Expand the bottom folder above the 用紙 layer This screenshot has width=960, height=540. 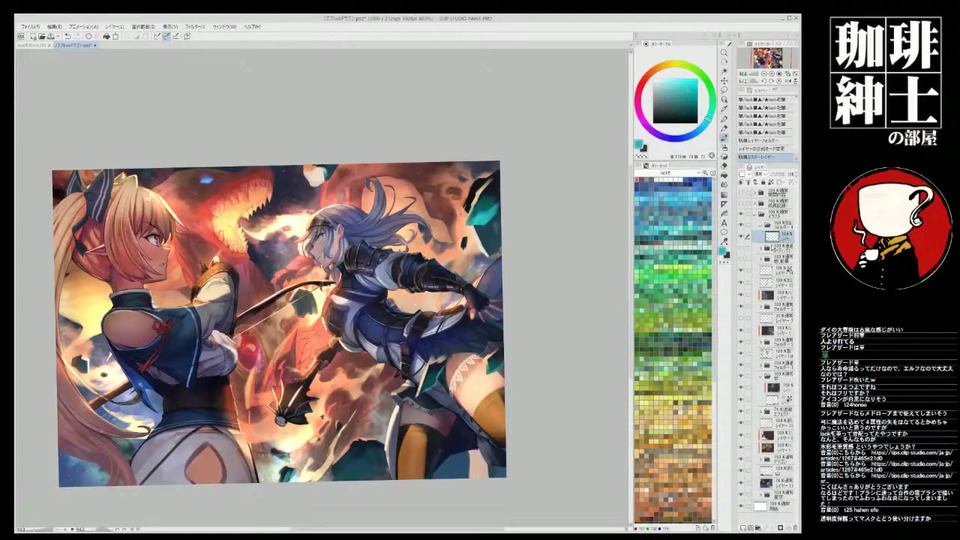point(760,494)
